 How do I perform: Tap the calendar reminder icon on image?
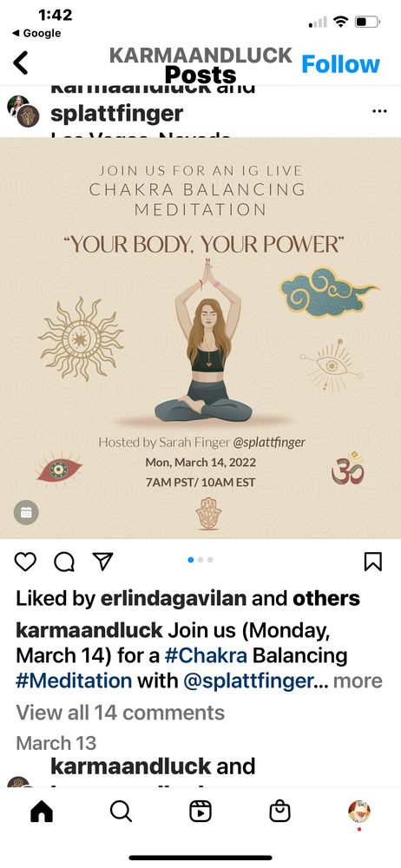click(x=26, y=513)
